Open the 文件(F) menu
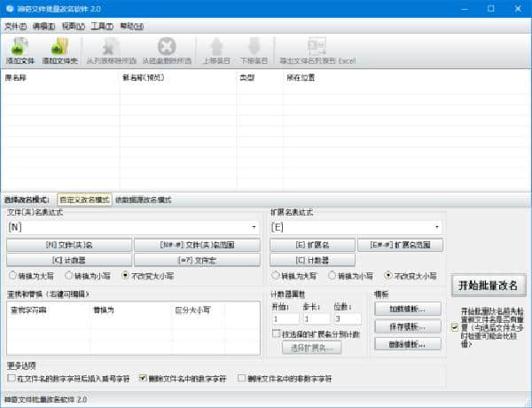This screenshot has width=532, height=408. coord(16,27)
